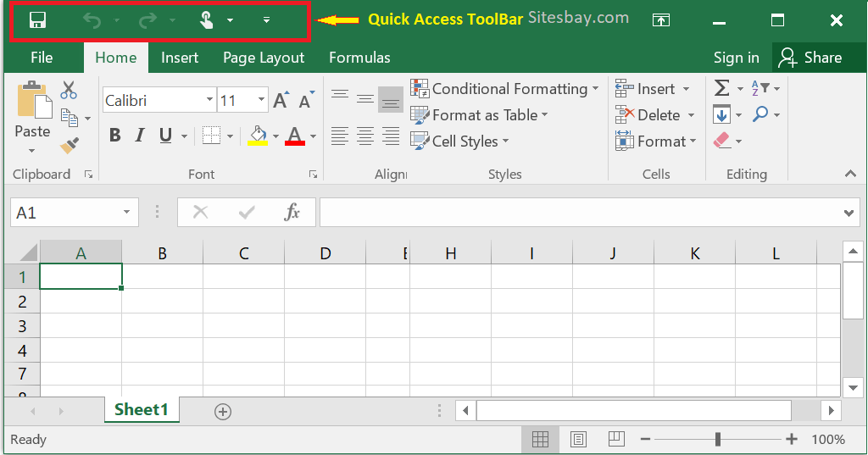Toggle Italic formatting
Screen dimensions: 868x455
[x=140, y=135]
